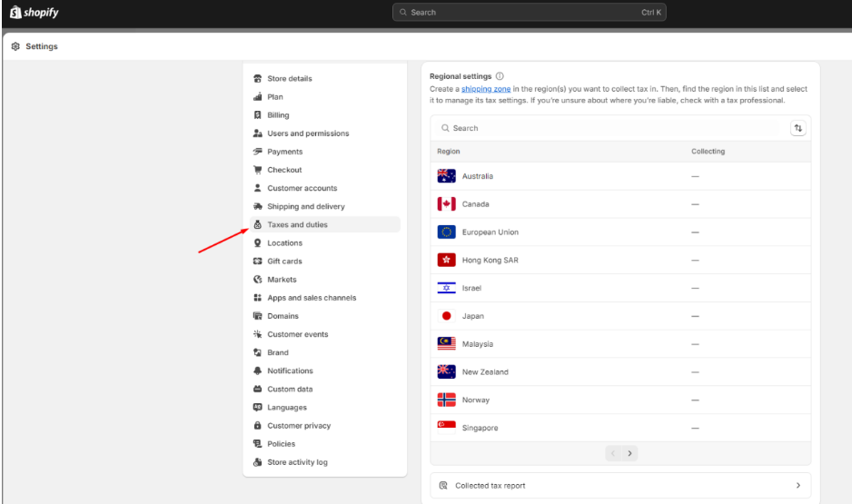852x504 pixels.
Task: Open Policies settings
Action: [325, 444]
